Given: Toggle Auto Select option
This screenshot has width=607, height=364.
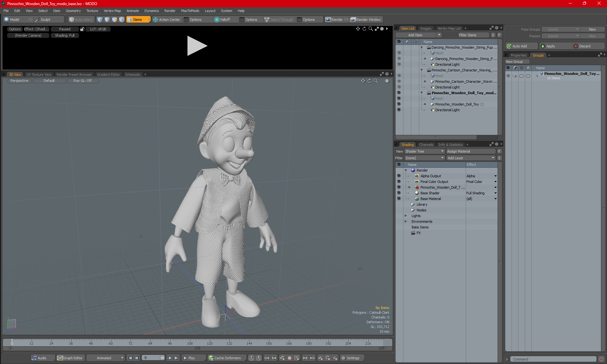Looking at the screenshot, I should click(x=81, y=20).
